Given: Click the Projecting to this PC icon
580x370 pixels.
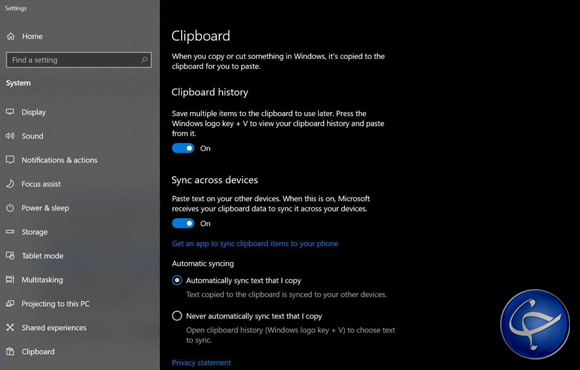Looking at the screenshot, I should (x=10, y=303).
